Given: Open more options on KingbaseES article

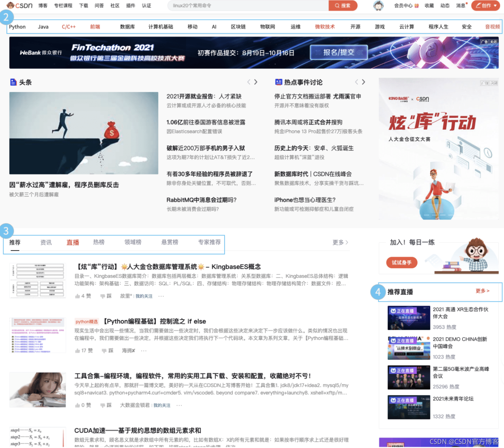Looking at the screenshot, I should pos(161,296).
